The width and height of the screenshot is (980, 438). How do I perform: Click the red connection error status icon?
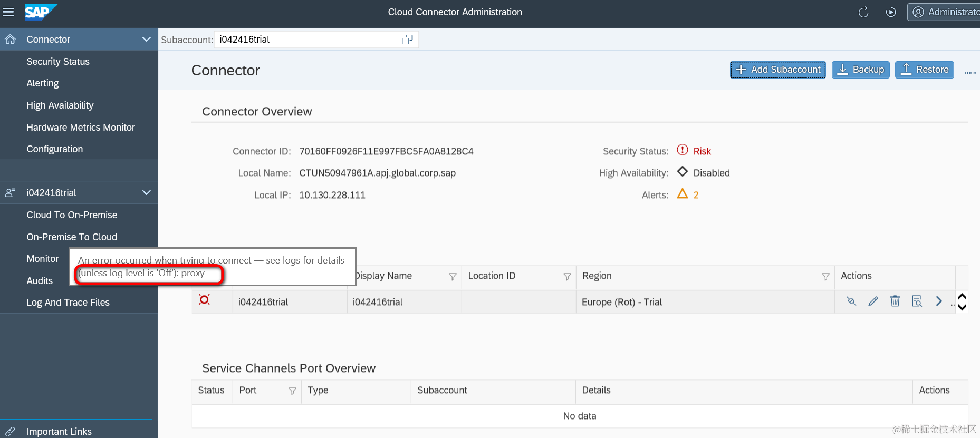click(204, 300)
